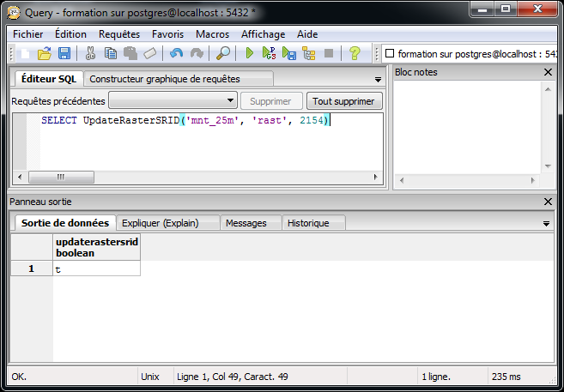Close the Bloc notes panel
The image size is (564, 392).
pyautogui.click(x=549, y=73)
